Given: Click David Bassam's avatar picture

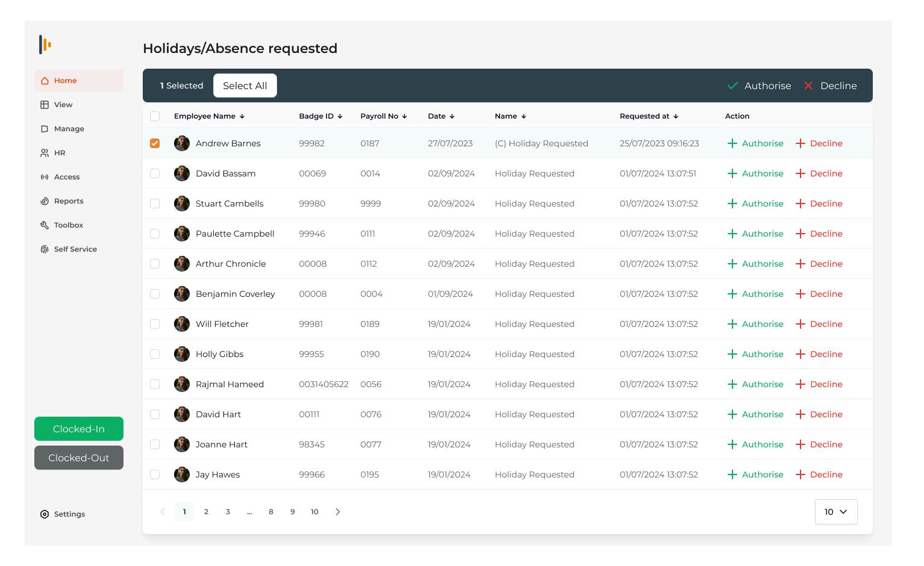Looking at the screenshot, I should [182, 173].
